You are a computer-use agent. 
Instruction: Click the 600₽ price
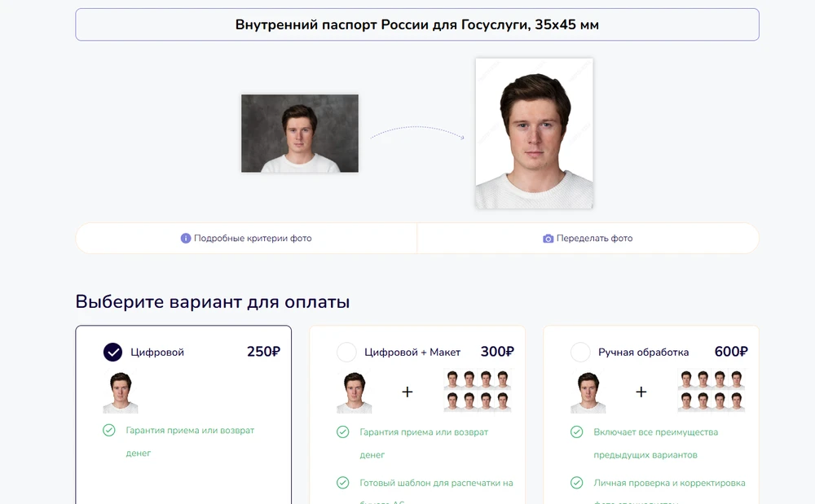pos(731,352)
